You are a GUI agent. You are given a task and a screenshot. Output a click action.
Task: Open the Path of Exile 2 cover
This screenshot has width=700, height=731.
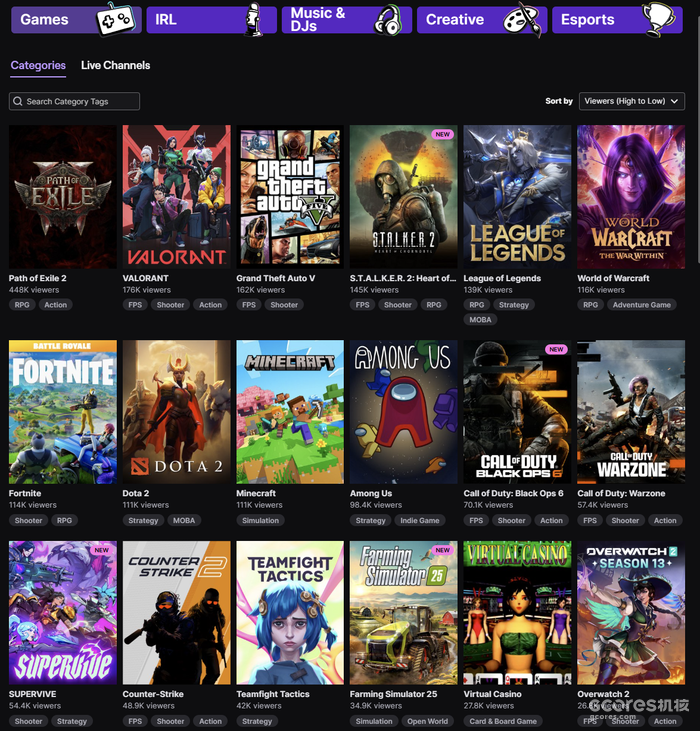[62, 197]
